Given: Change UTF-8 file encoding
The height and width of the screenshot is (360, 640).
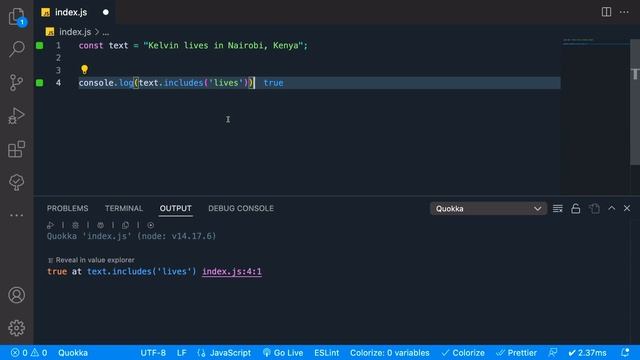Looking at the screenshot, I should point(153,353).
